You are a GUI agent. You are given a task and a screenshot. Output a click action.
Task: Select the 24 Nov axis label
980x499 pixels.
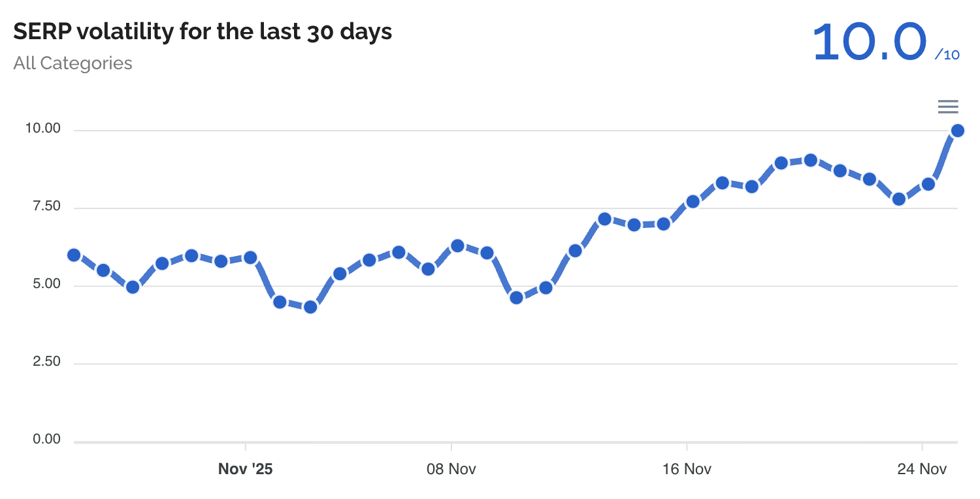pyautogui.click(x=922, y=469)
